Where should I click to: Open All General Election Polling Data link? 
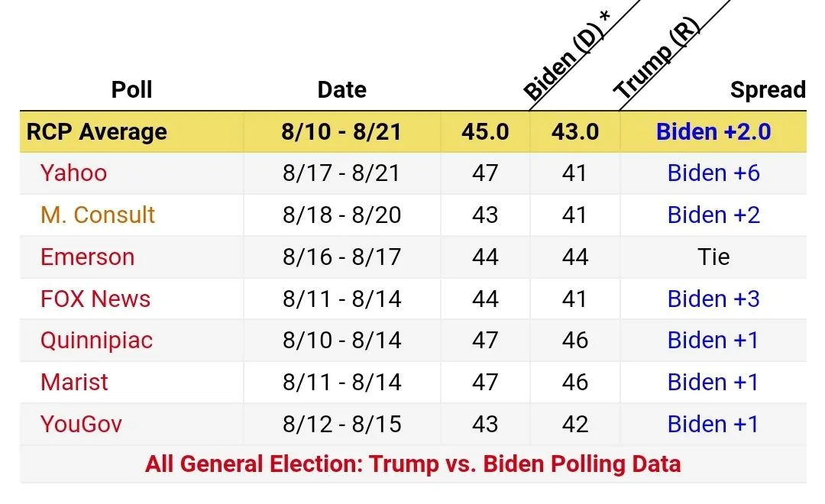[412, 464]
